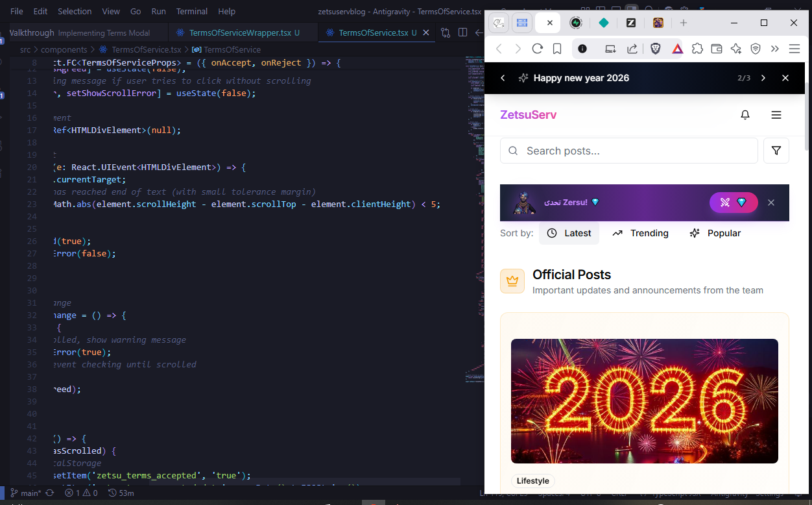This screenshot has width=812, height=505.
Task: Open the main git branch picker
Action: click(26, 493)
